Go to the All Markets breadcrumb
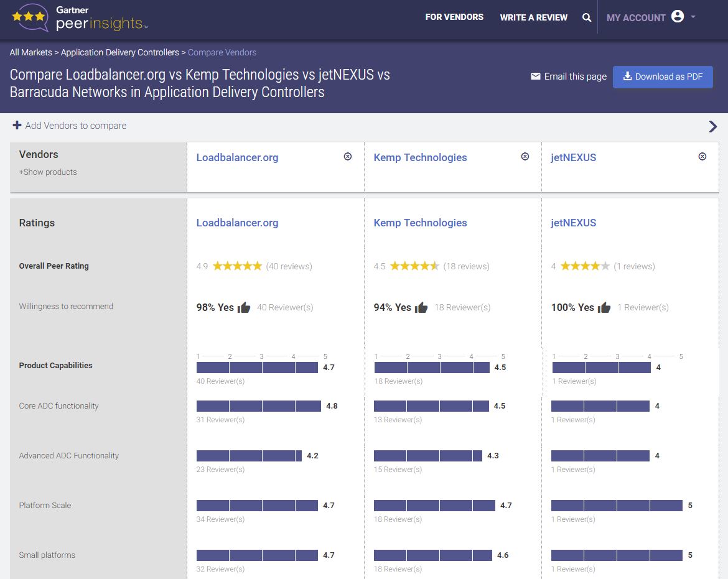The height and width of the screenshot is (579, 728). (x=30, y=52)
